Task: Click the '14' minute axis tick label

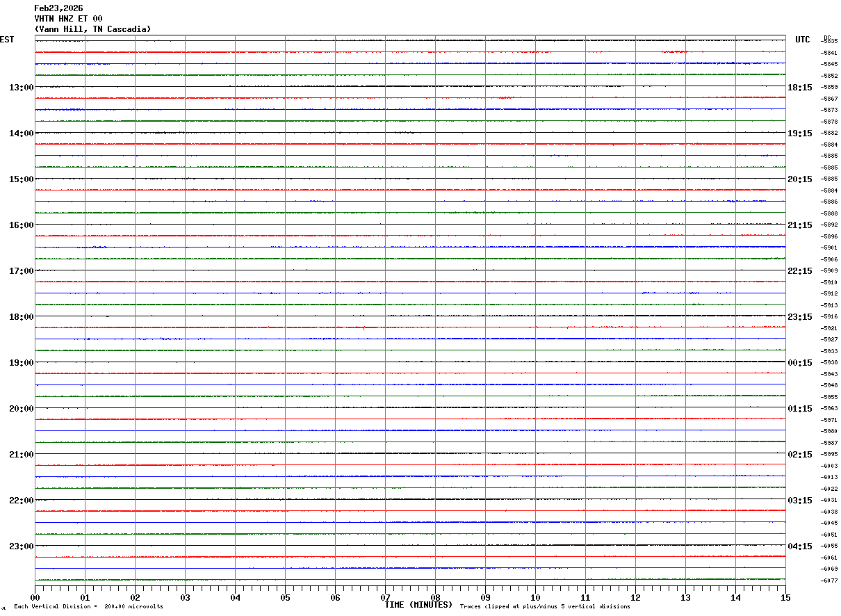Action: point(735,597)
